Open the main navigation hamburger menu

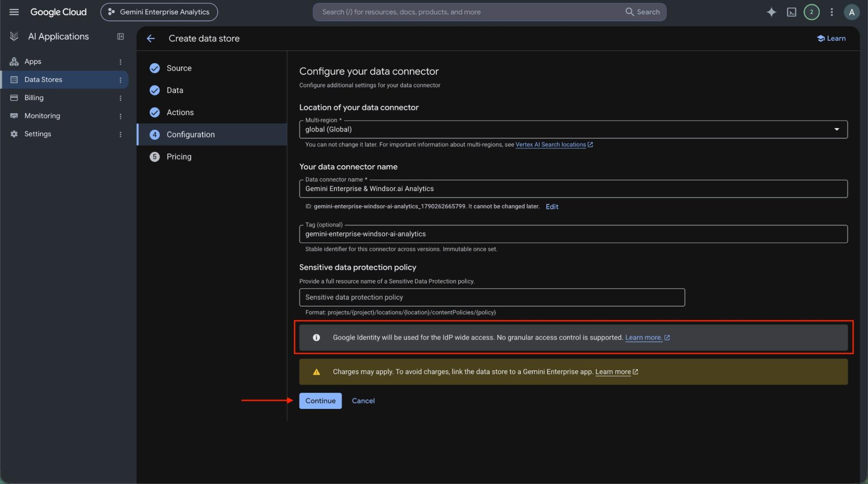[x=14, y=12]
